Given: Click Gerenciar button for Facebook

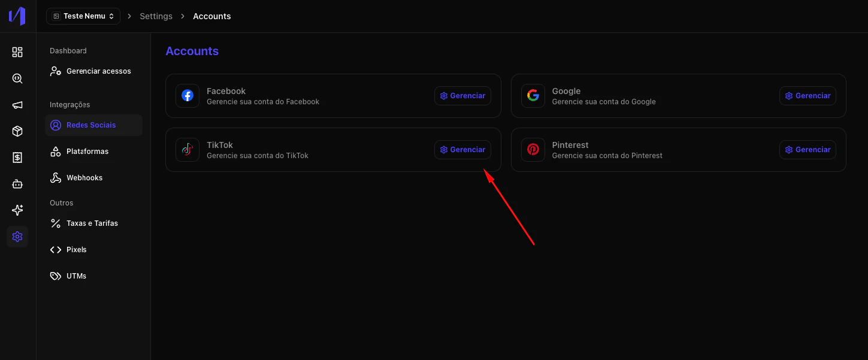Looking at the screenshot, I should 462,96.
